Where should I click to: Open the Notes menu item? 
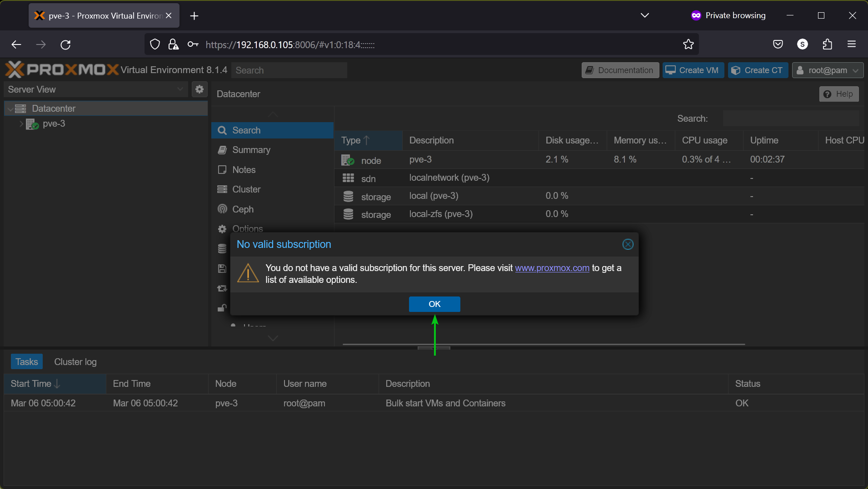point(272,170)
